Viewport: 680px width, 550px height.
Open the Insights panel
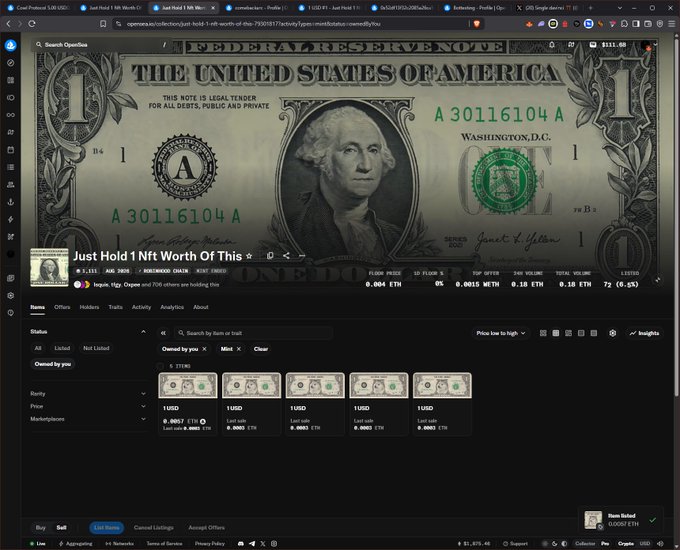(644, 333)
